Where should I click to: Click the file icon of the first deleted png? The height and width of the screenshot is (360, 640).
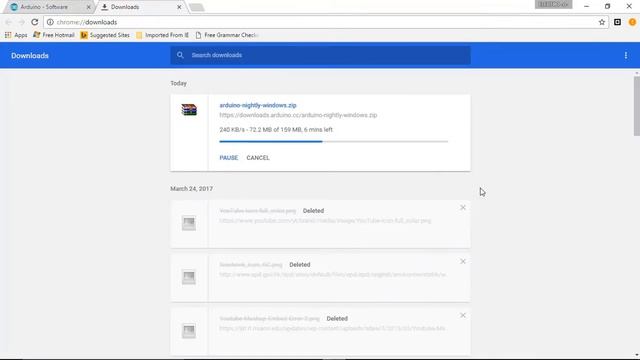[x=189, y=223]
